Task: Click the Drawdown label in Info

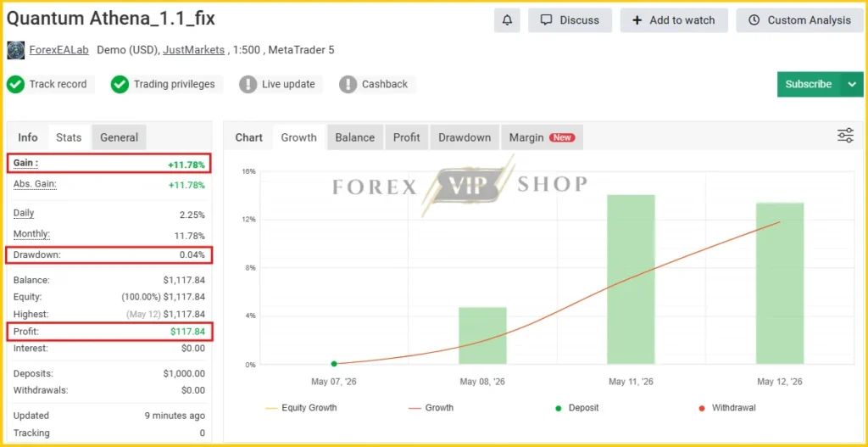Action: 37,254
